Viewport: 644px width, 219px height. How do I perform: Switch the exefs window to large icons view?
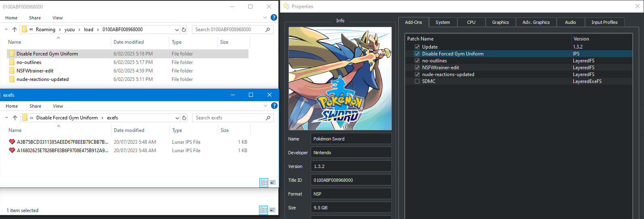click(x=273, y=183)
